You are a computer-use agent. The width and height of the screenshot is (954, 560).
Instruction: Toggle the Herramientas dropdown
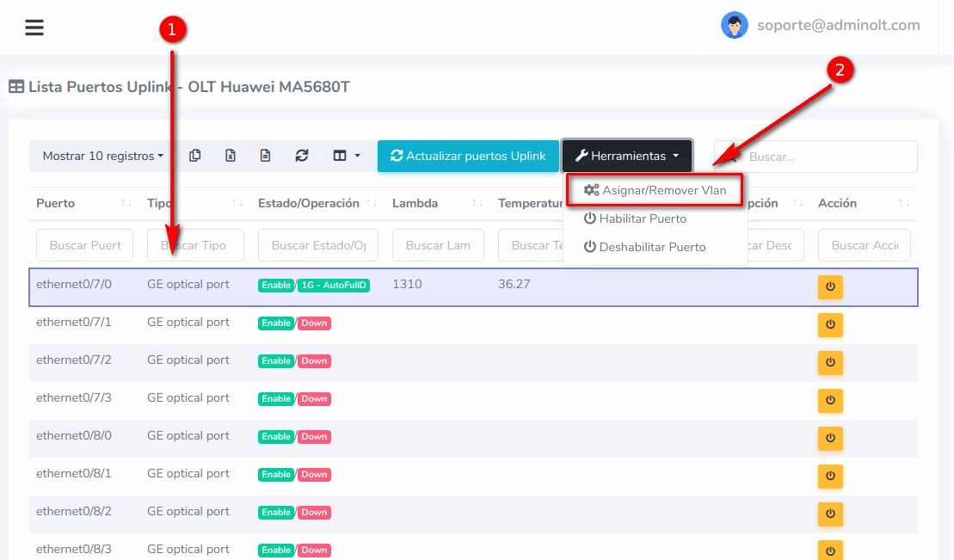pyautogui.click(x=627, y=156)
